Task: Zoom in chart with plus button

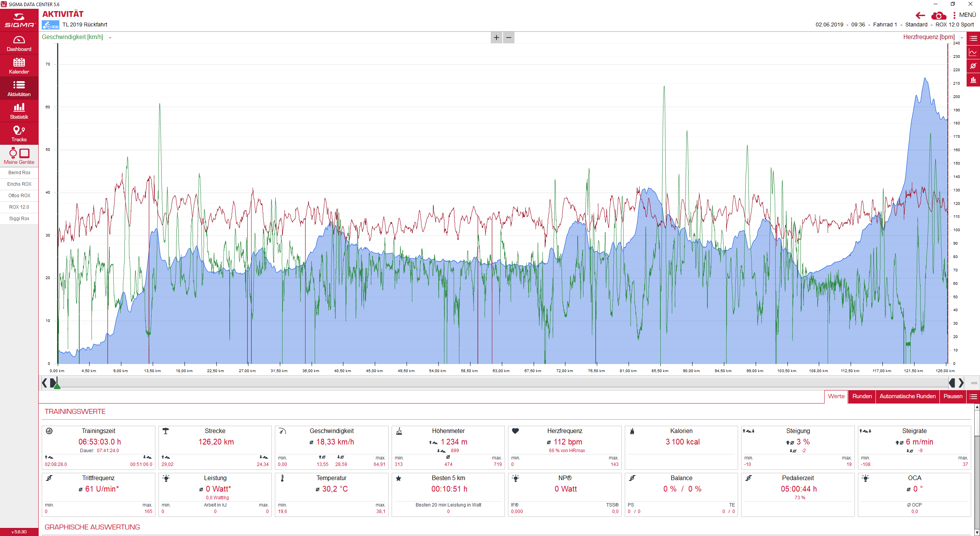Action: coord(496,38)
